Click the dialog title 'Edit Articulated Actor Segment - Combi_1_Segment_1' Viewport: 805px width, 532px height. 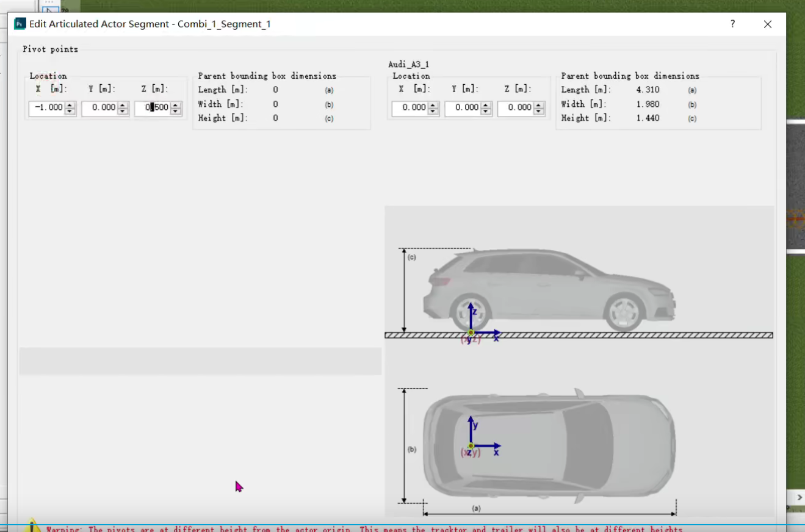[150, 24]
